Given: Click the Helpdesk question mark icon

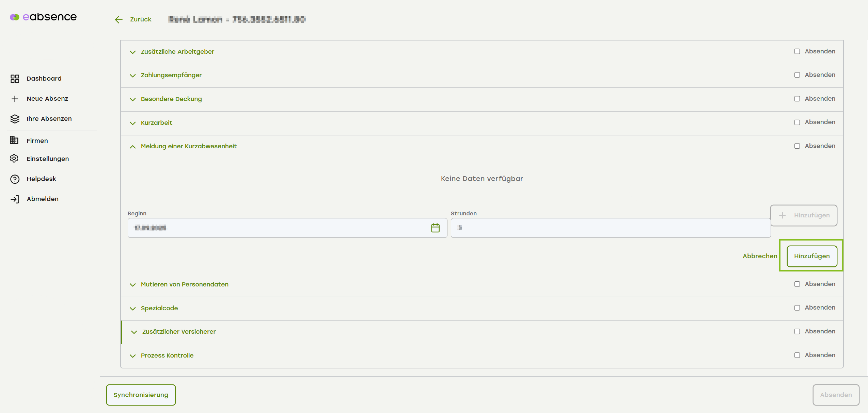Looking at the screenshot, I should (x=15, y=179).
